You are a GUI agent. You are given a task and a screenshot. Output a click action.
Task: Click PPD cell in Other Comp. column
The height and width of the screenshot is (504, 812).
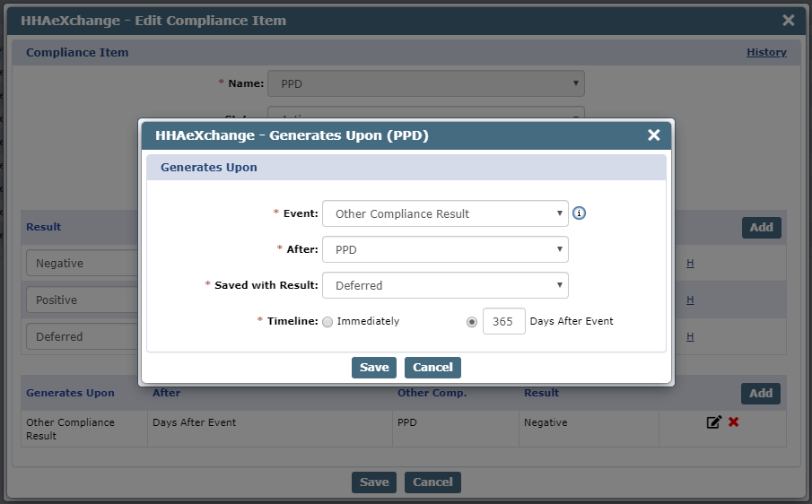456,429
